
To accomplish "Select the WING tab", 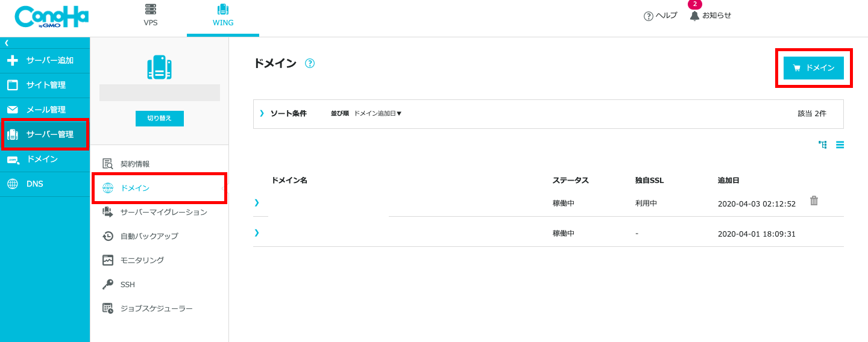I will [223, 16].
